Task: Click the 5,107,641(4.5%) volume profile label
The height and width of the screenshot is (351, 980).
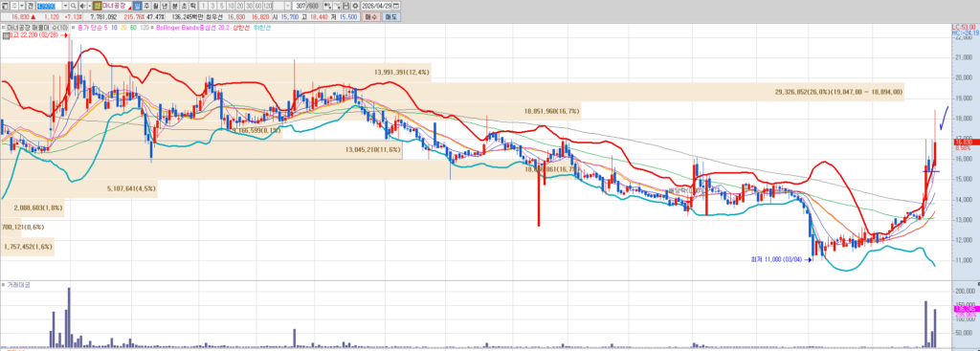Action: [131, 188]
